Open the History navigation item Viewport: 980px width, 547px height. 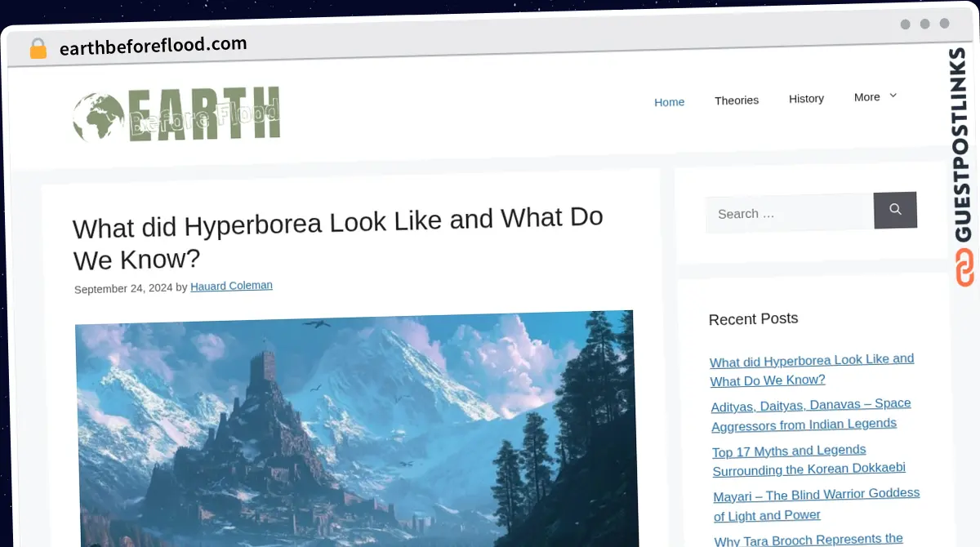point(805,99)
